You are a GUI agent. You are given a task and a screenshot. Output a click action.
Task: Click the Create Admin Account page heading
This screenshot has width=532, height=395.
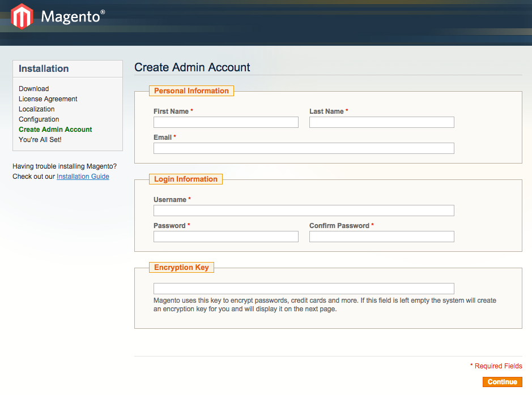click(x=192, y=67)
